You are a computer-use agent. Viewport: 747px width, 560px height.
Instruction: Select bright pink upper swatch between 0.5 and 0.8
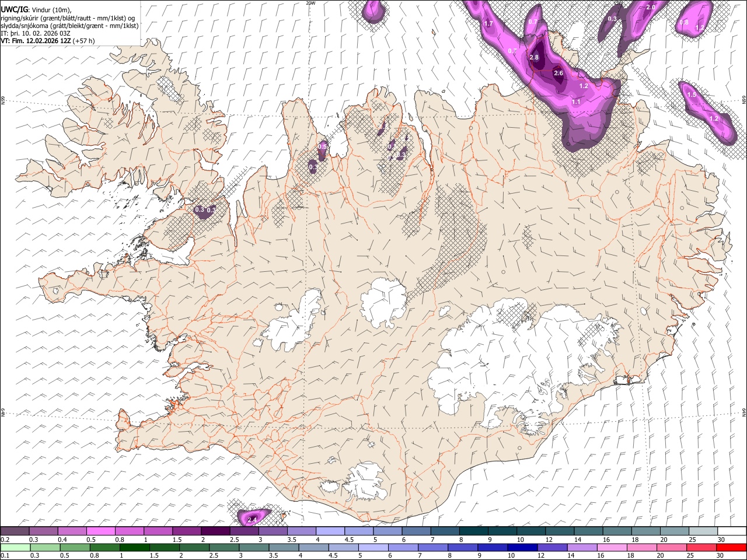100,531
